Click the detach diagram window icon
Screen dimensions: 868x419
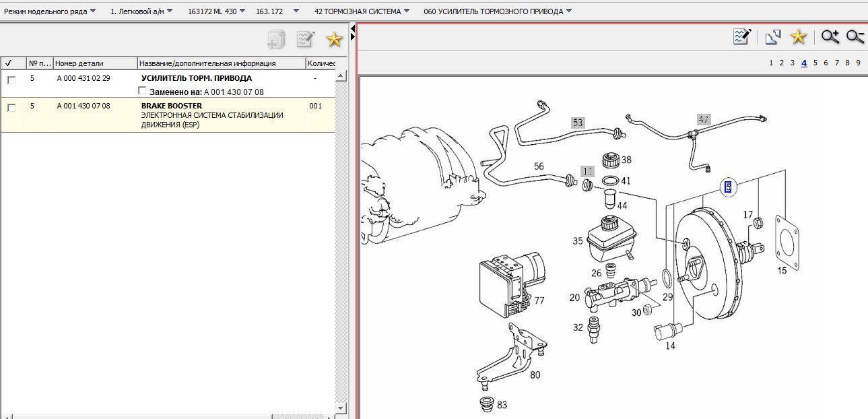click(772, 37)
